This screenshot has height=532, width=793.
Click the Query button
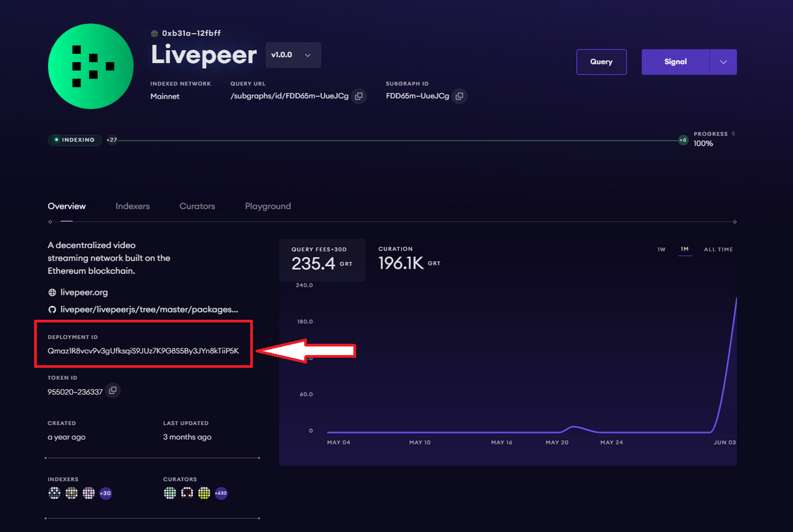(601, 62)
